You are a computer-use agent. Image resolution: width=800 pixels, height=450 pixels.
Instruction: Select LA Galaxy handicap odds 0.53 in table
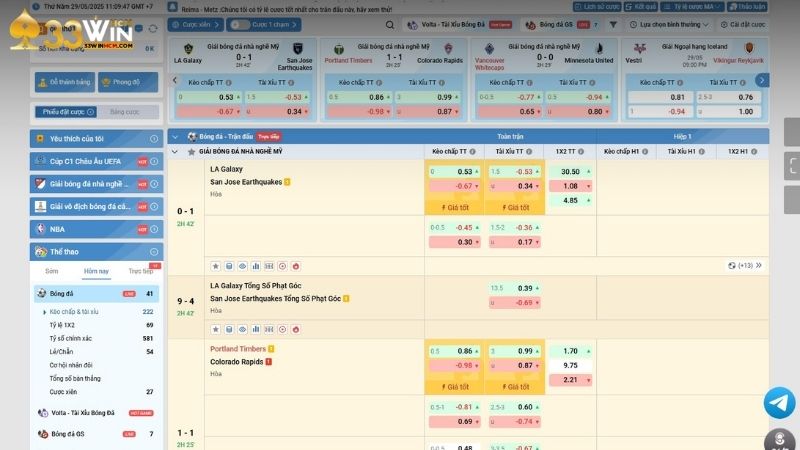point(454,171)
